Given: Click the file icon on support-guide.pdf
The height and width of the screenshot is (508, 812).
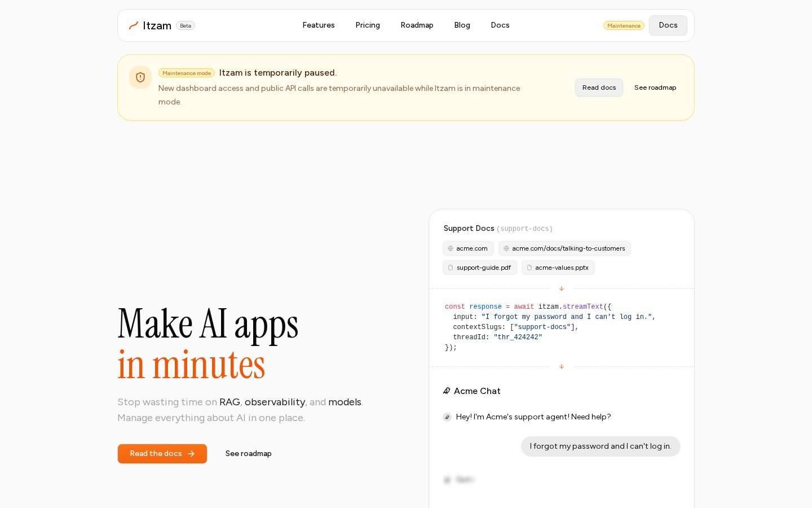Looking at the screenshot, I should coord(451,268).
